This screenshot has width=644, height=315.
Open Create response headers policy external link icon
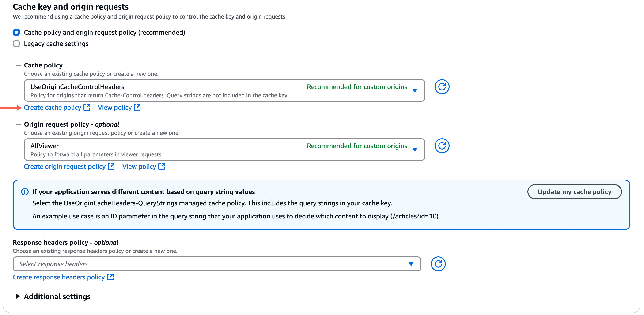click(110, 277)
